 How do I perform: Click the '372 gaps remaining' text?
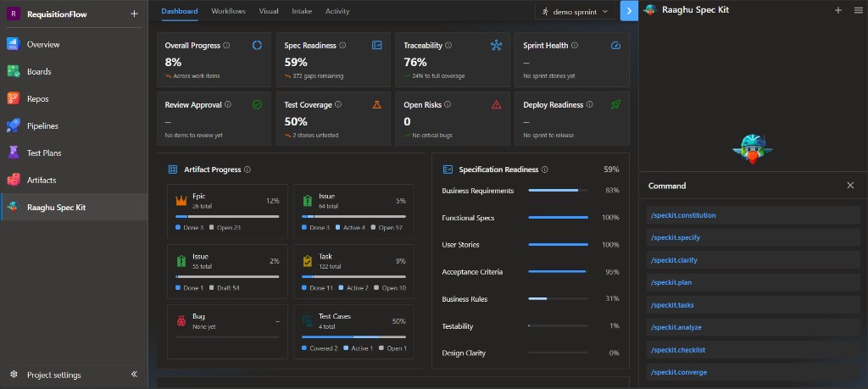pyautogui.click(x=319, y=75)
